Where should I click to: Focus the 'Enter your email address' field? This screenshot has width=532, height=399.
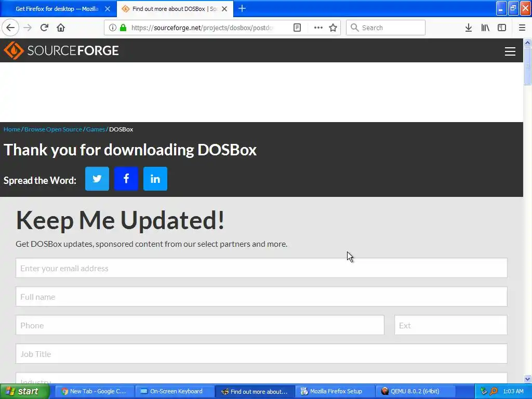[261, 268]
